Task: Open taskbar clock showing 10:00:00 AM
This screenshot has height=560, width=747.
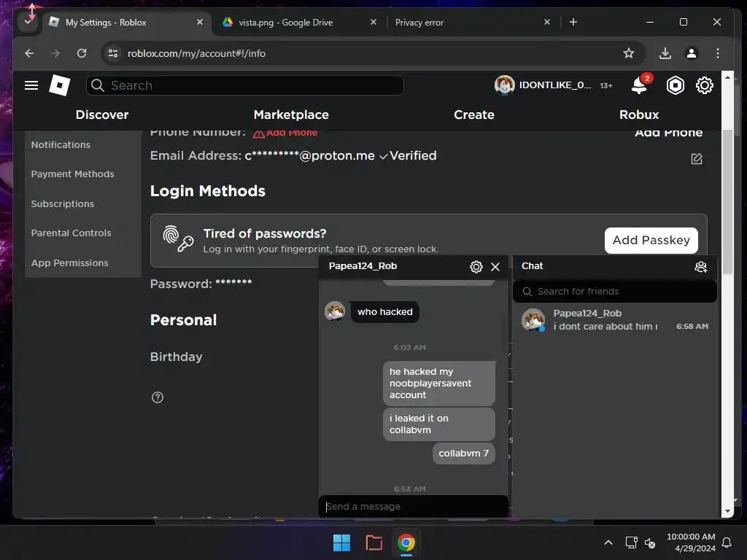Action: (x=691, y=542)
